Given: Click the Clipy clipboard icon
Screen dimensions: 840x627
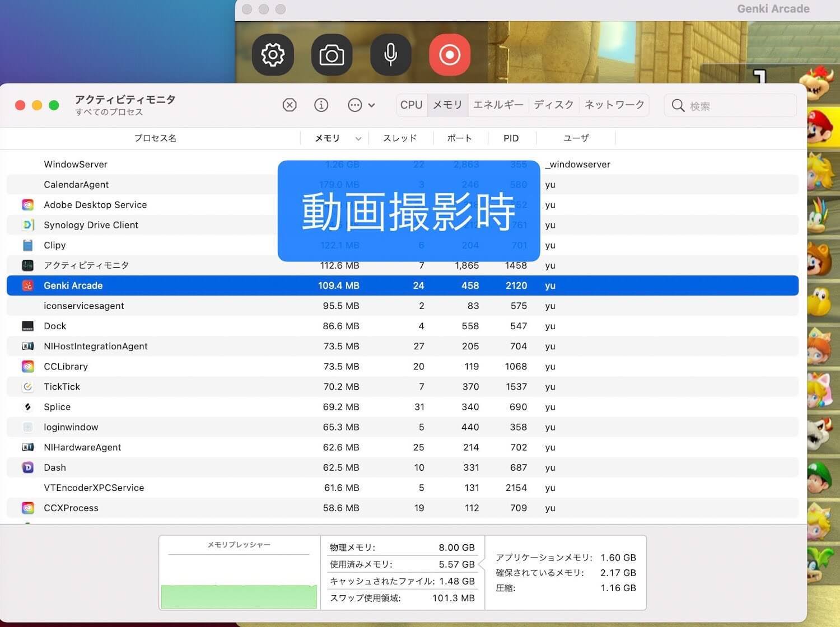Looking at the screenshot, I should (x=28, y=245).
